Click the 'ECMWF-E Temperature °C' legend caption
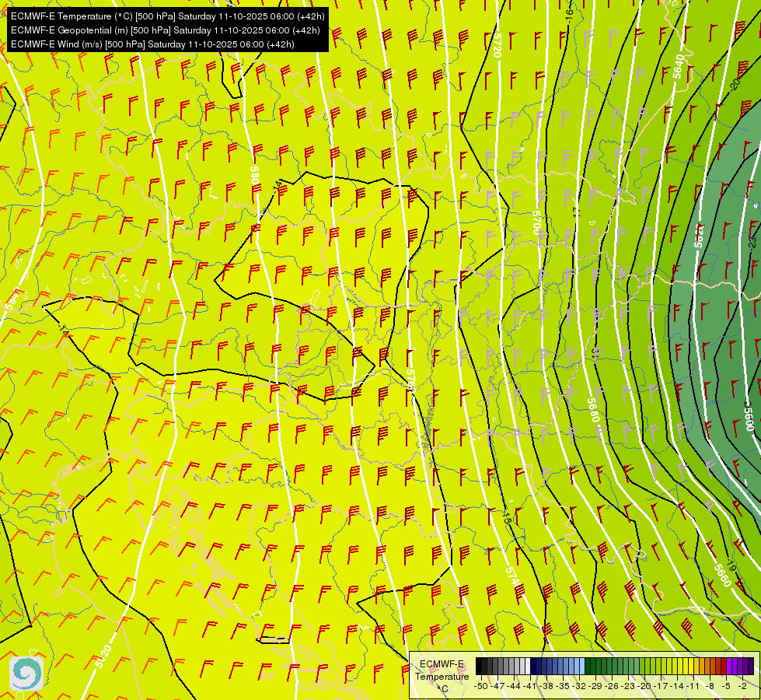 pos(442,676)
